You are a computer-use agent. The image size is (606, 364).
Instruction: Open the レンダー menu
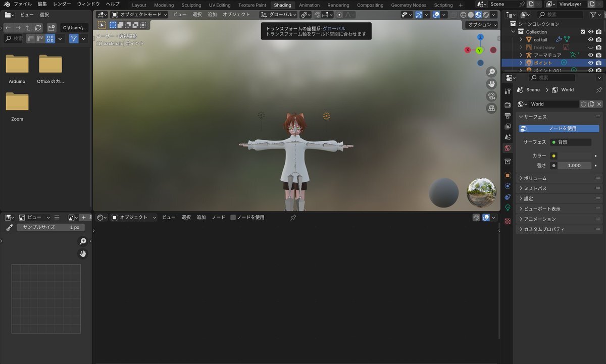pos(62,4)
